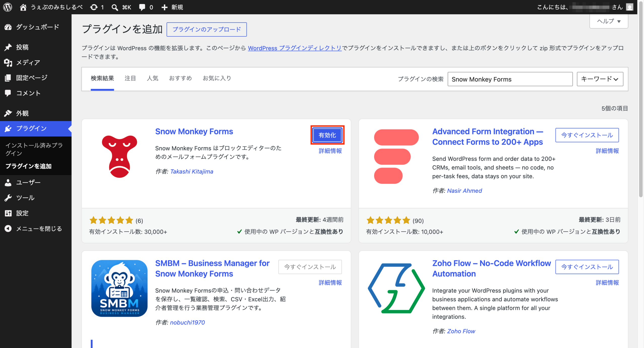
Task: Switch to the 検索結果 tab
Action: [102, 78]
